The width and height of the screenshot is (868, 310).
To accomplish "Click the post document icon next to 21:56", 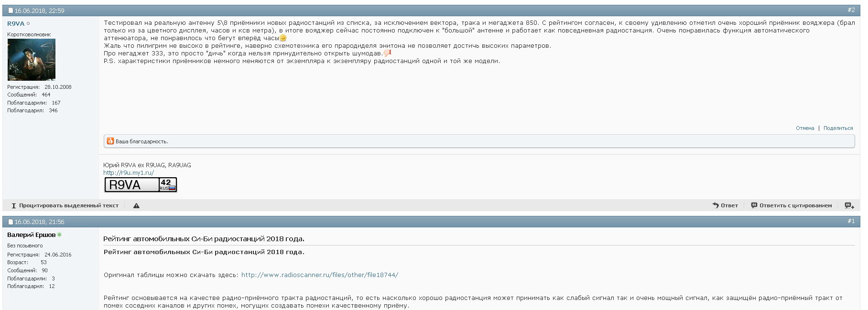I will (x=11, y=222).
